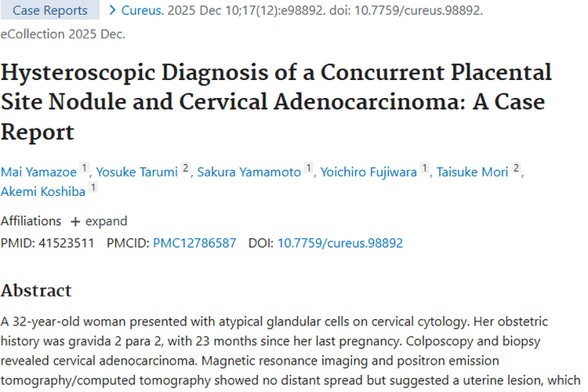
Task: Open the Cureus journal link
Action: (x=145, y=10)
